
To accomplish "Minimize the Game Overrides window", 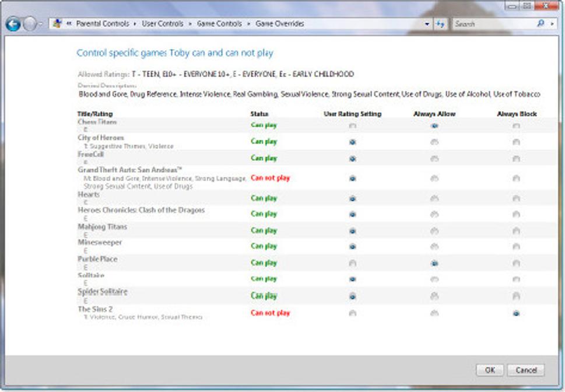I will point(512,6).
